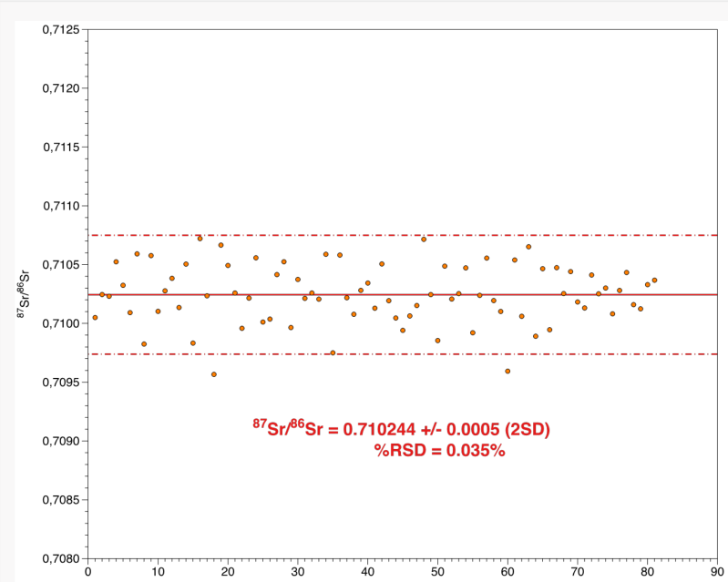Click the x-axis tick label '40'
Screen dimensions: 728x582
pyautogui.click(x=368, y=572)
